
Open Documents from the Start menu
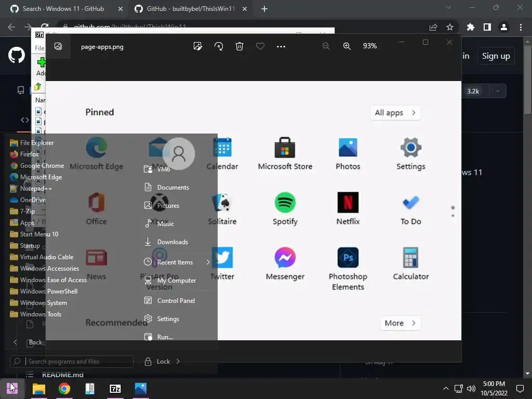coord(167,187)
